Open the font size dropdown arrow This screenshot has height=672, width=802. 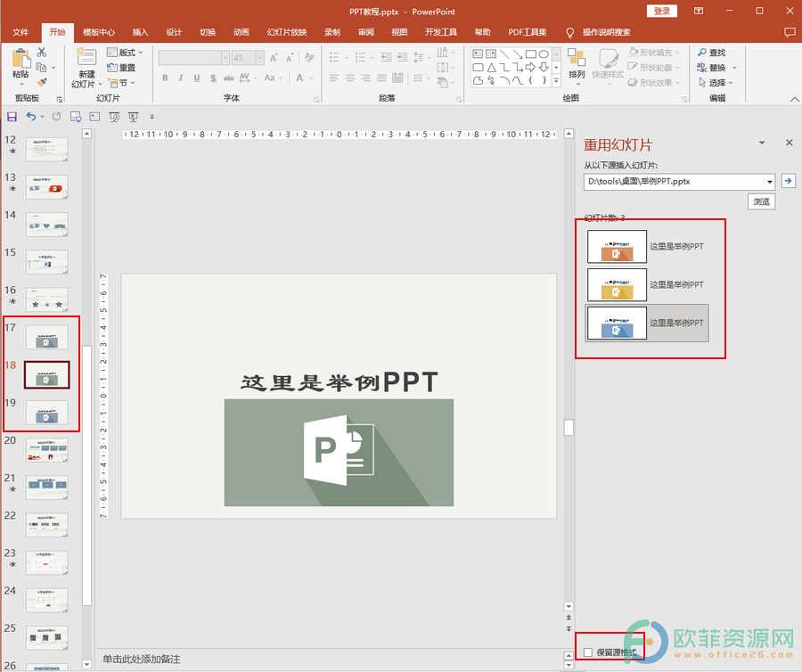260,58
